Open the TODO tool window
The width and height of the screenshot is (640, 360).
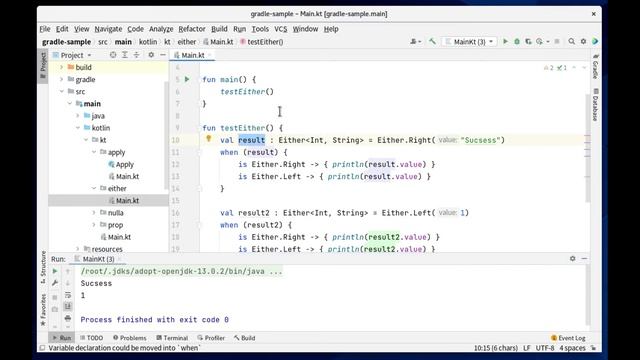point(91,338)
